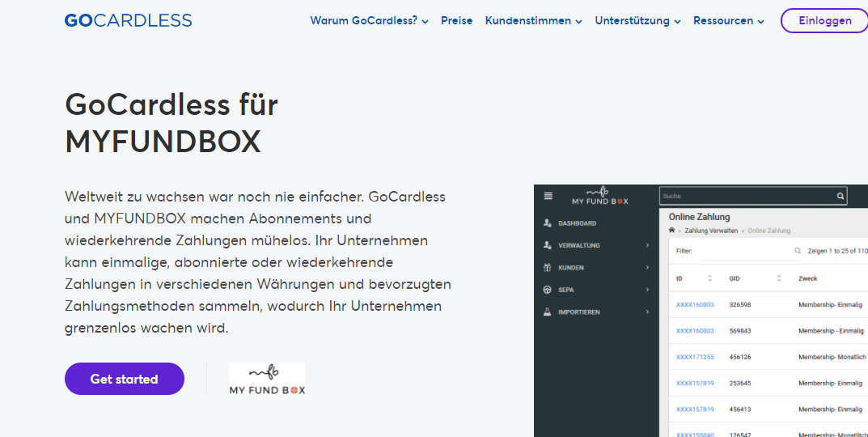The image size is (868, 437).
Task: Click the Importieren flask icon
Action: [x=548, y=312]
